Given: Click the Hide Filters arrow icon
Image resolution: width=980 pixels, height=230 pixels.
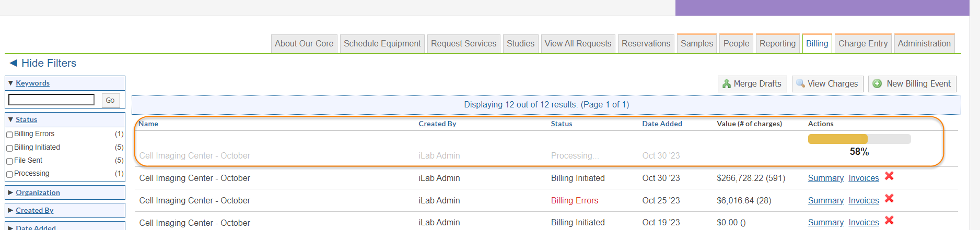Looking at the screenshot, I should pyautogui.click(x=14, y=63).
